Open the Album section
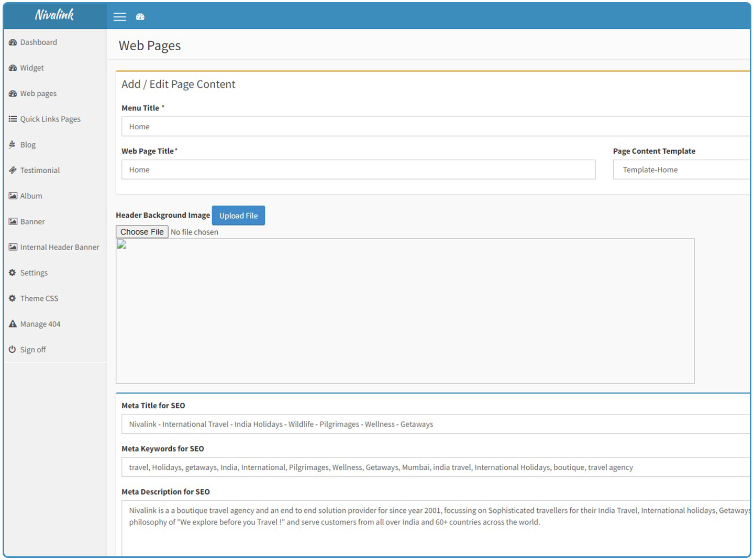The width and height of the screenshot is (754, 560). tap(31, 196)
